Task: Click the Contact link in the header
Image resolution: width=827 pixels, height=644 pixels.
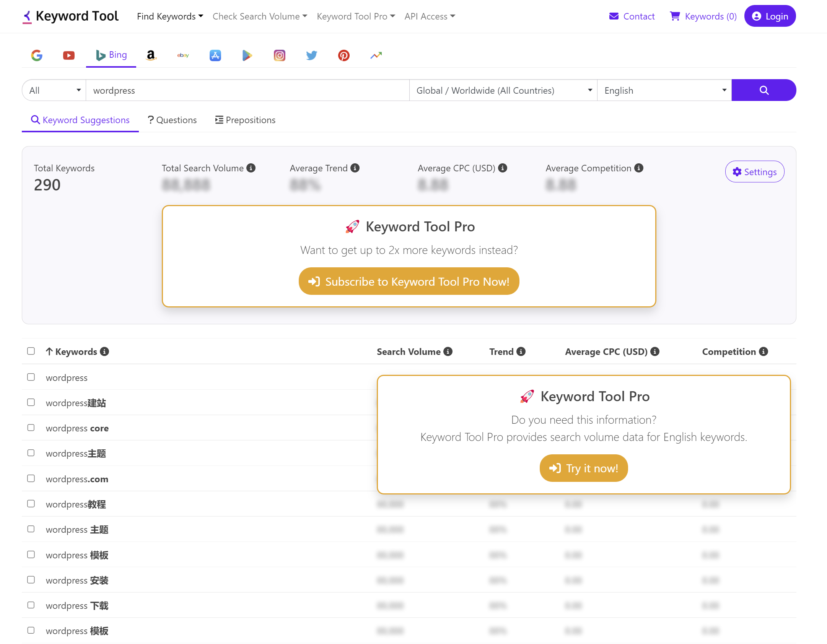Action: [632, 16]
